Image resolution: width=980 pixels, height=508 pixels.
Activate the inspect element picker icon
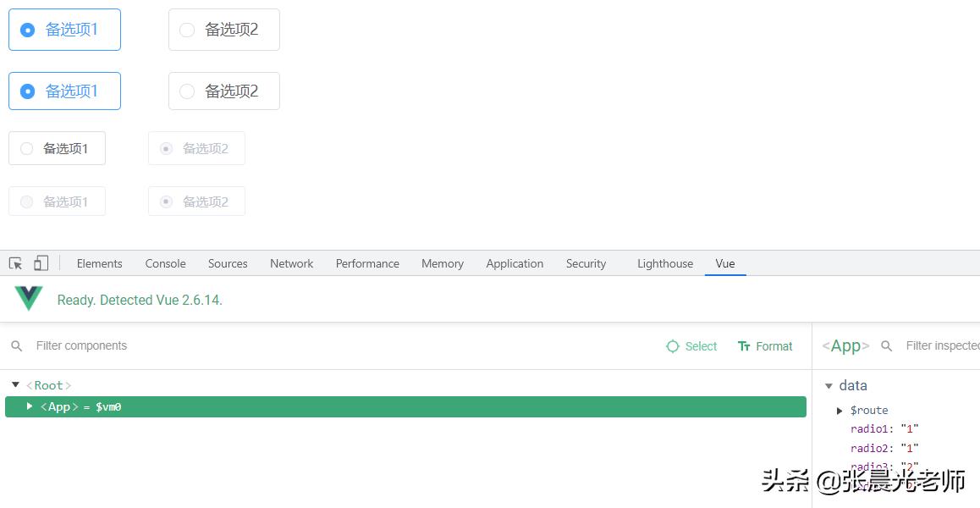(x=15, y=263)
